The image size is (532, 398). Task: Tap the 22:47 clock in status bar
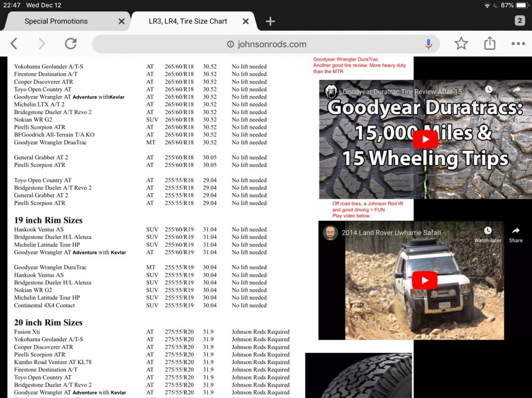tap(12, 5)
